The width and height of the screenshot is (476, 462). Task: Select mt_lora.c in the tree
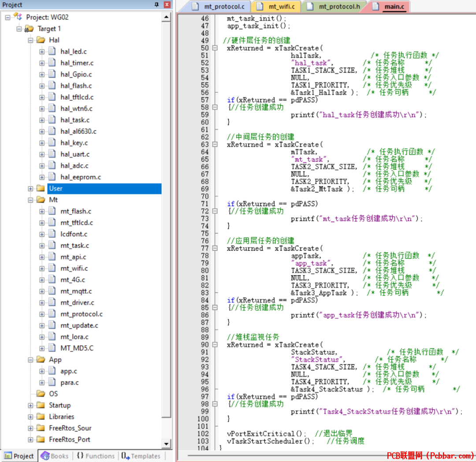(x=74, y=337)
